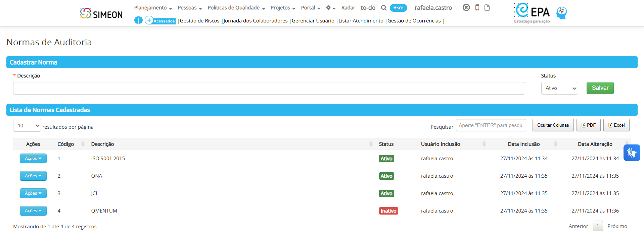Viewport: 644px width, 235px height.
Task: Click the document page icon in header
Action: 487,7
